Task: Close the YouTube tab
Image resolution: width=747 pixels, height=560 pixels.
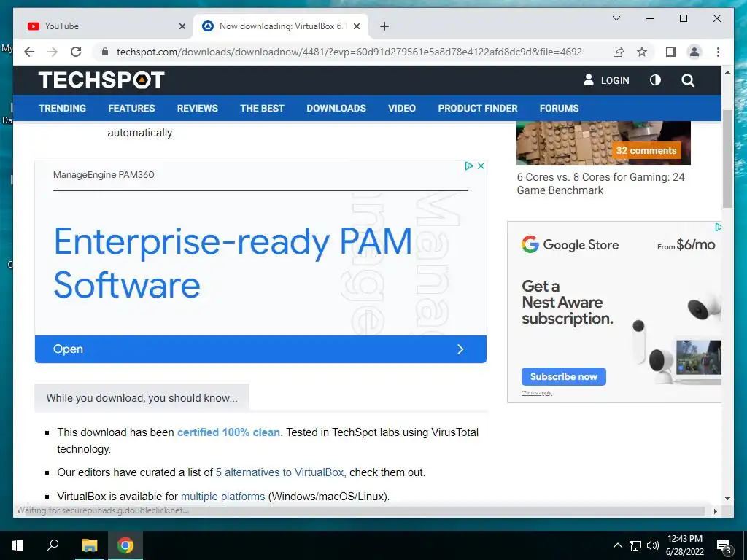Action: (x=182, y=26)
